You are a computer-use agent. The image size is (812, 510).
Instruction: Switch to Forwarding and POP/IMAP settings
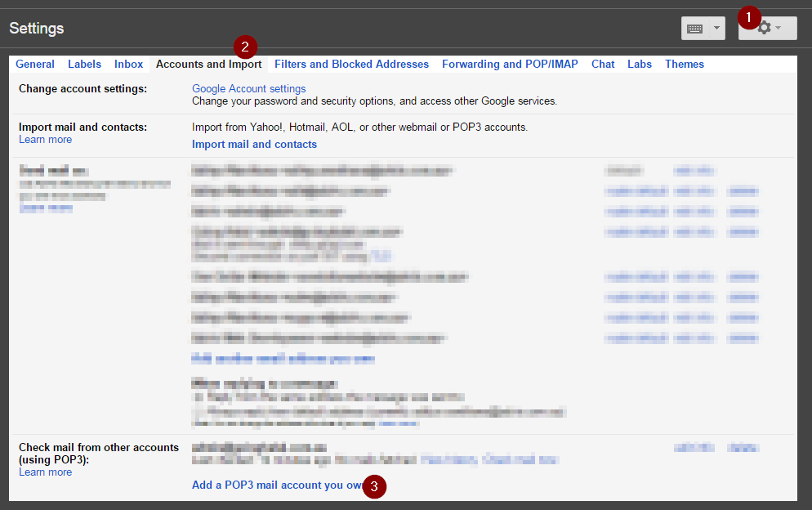[x=510, y=64]
